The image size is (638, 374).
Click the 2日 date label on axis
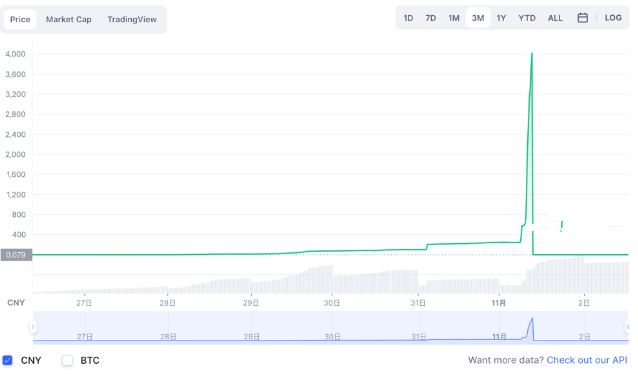pyautogui.click(x=584, y=303)
